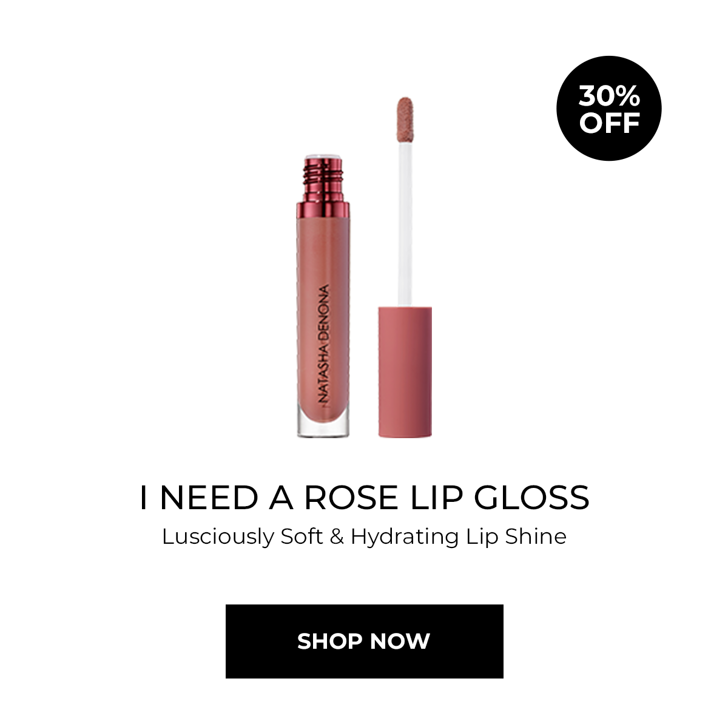728x704 pixels.
Task: Click the 30% OFF discount badge
Action: pyautogui.click(x=608, y=109)
